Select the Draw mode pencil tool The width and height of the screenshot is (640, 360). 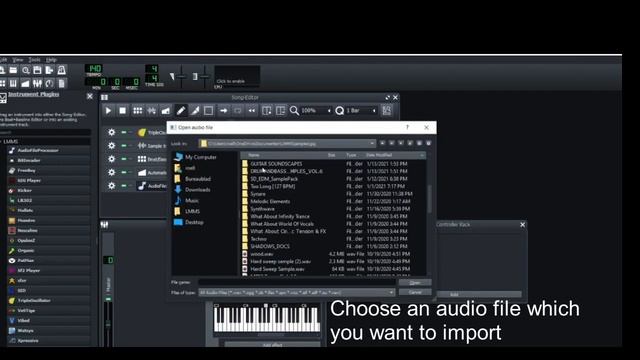[181, 111]
